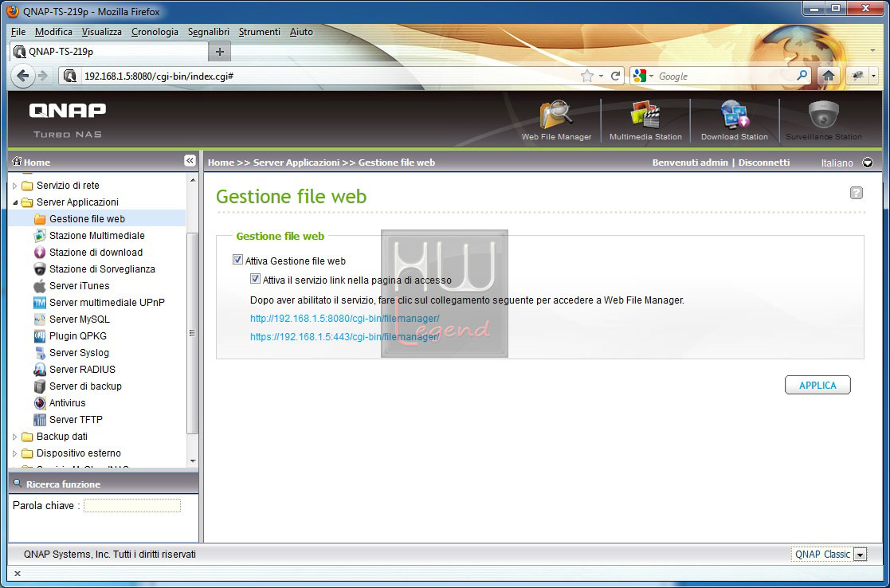Go back with Firefox back arrow
Screen dimensions: 890x588
22,76
